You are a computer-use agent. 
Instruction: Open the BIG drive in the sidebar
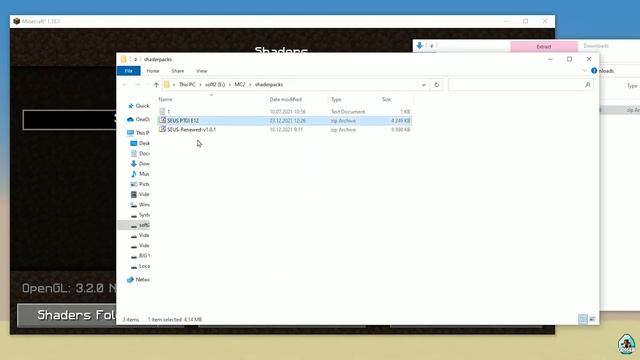pos(140,256)
